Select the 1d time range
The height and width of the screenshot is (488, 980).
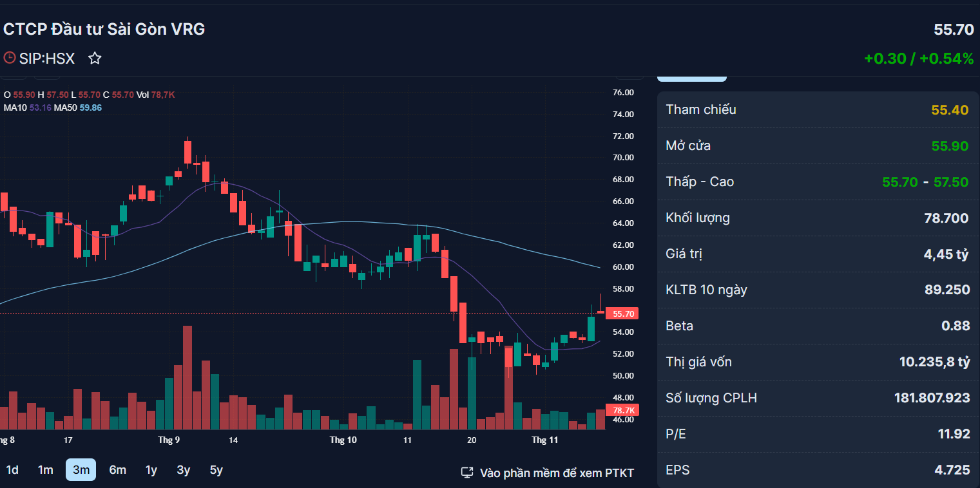click(12, 470)
